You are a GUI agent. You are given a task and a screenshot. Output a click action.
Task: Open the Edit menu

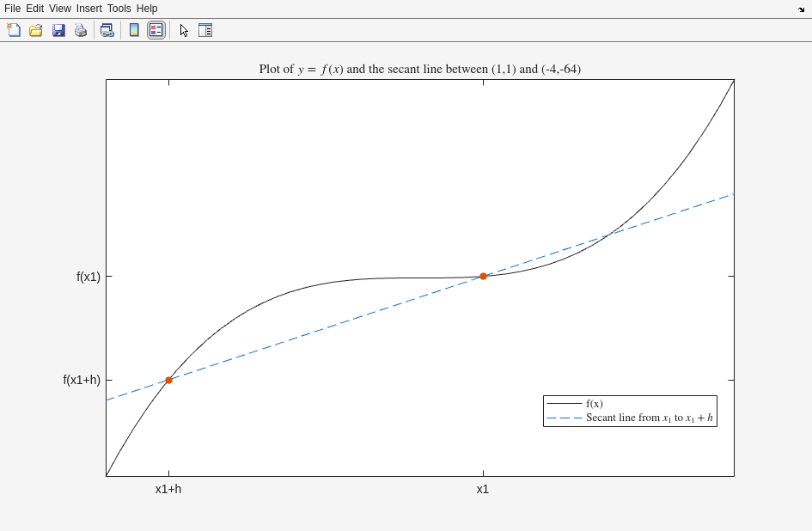point(34,9)
